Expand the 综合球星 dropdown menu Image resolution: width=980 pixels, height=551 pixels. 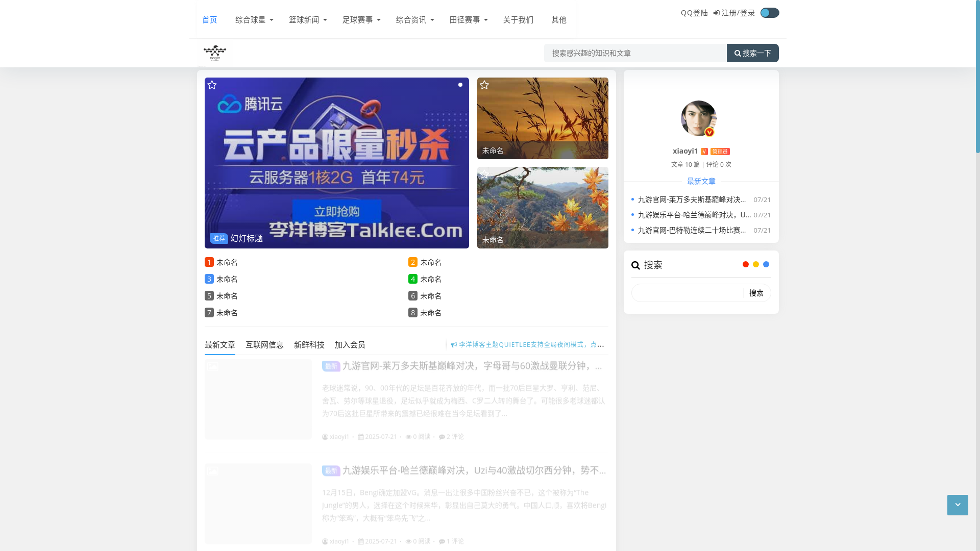[x=254, y=20]
